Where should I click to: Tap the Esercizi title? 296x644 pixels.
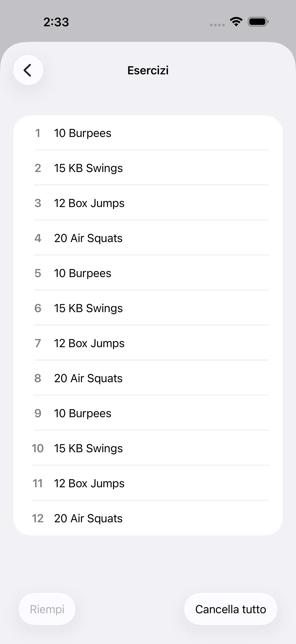148,70
